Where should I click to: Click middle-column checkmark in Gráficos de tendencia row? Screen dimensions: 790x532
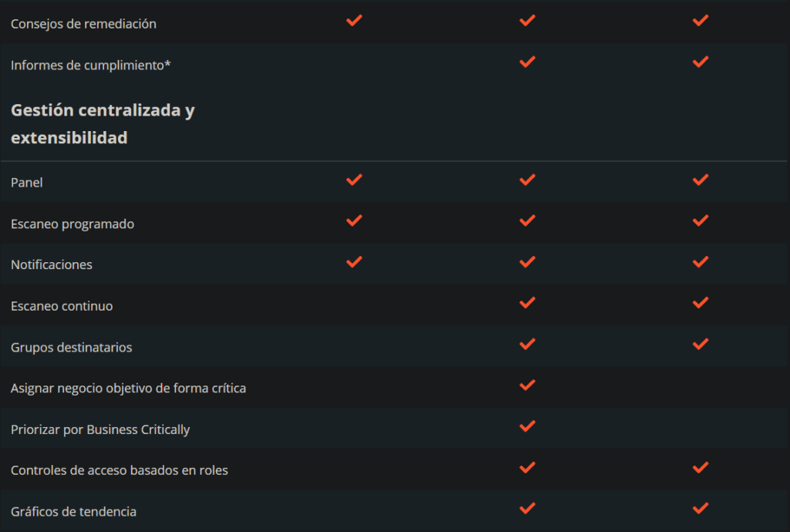(x=528, y=508)
